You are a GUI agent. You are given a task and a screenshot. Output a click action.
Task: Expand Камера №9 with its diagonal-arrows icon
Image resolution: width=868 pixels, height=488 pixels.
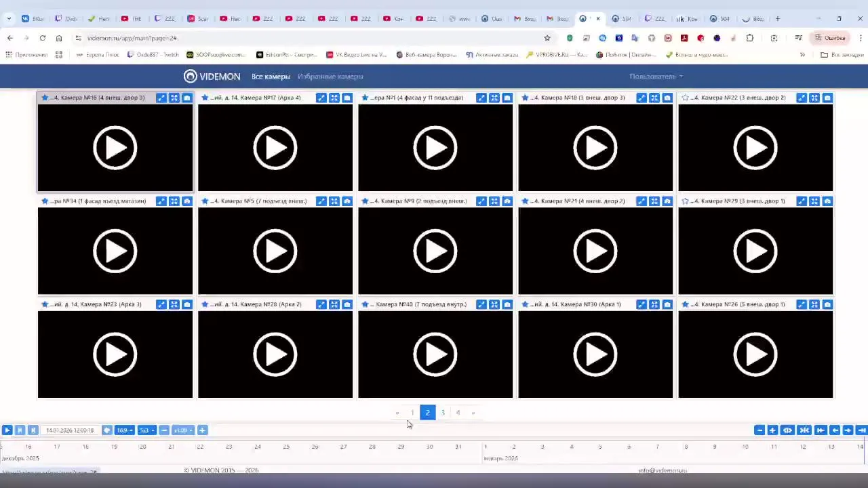coord(481,201)
